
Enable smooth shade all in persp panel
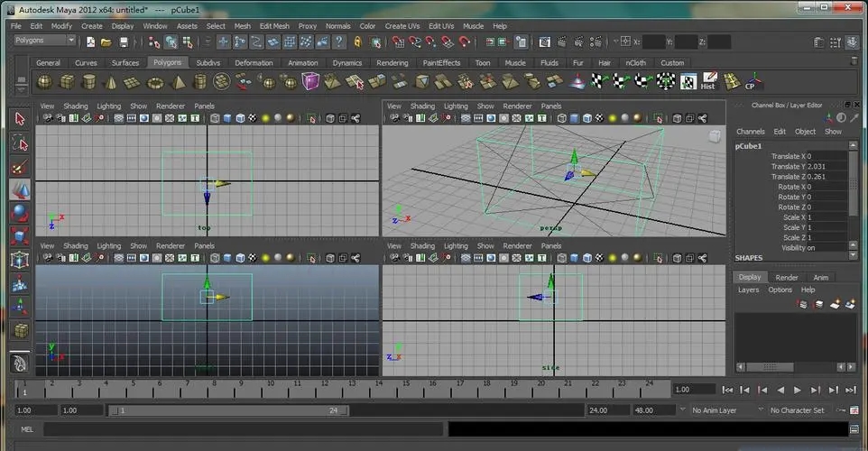click(x=575, y=118)
